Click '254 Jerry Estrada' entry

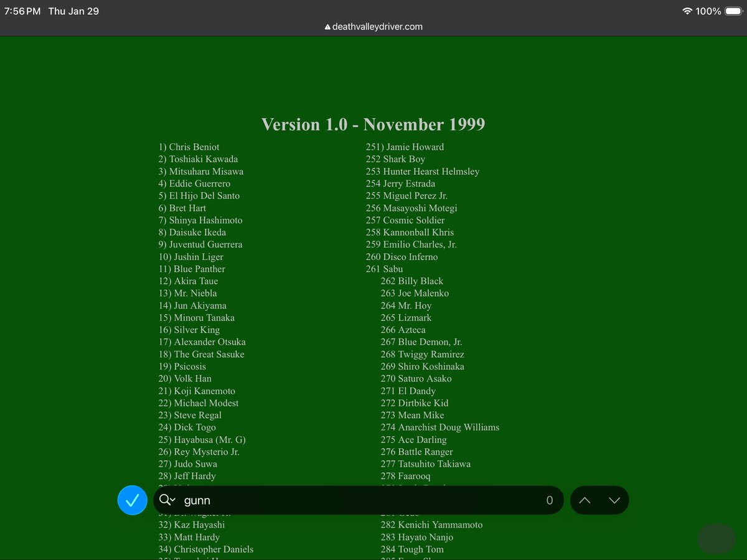click(400, 184)
